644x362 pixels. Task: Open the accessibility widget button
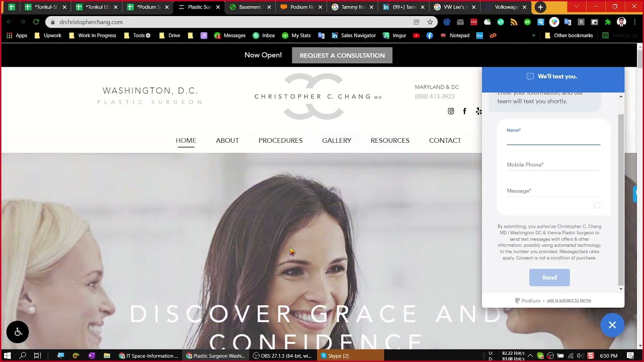(18, 332)
